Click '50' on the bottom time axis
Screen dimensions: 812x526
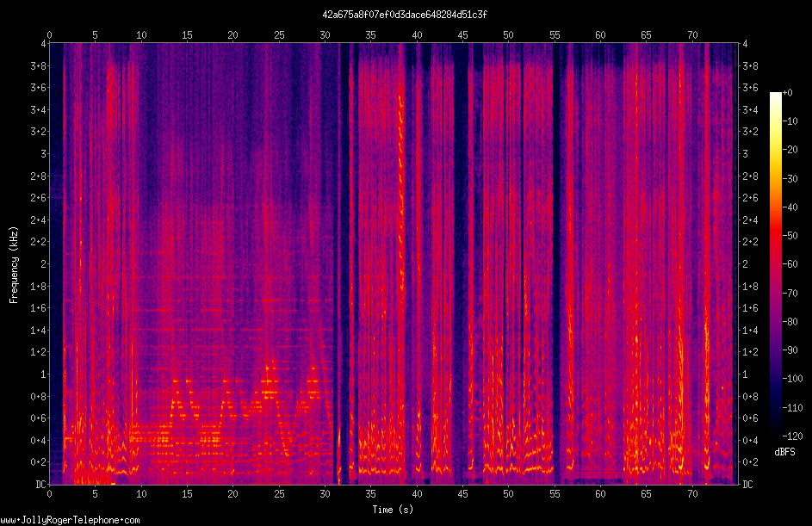[509, 494]
